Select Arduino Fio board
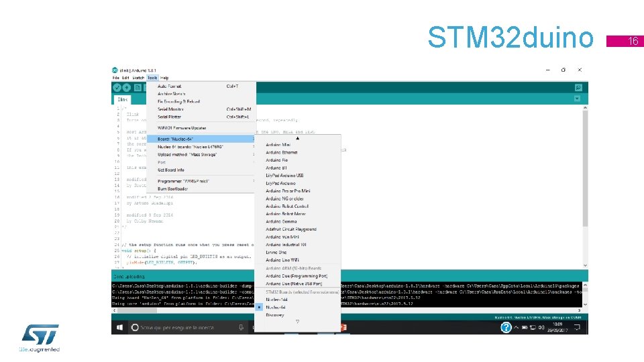The width and height of the screenshot is (644, 362). coord(298,160)
